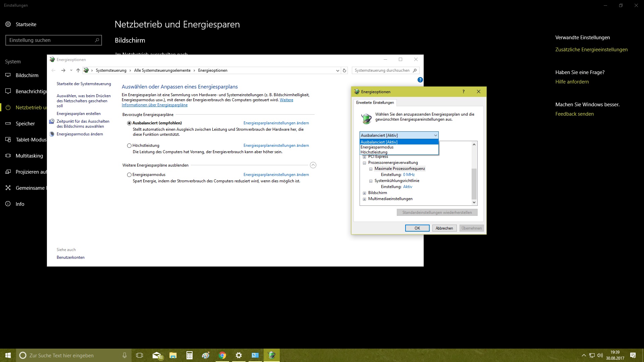644x362 pixels.
Task: Collapse the Prozessorenergieverwaltung tree node
Action: click(x=364, y=163)
